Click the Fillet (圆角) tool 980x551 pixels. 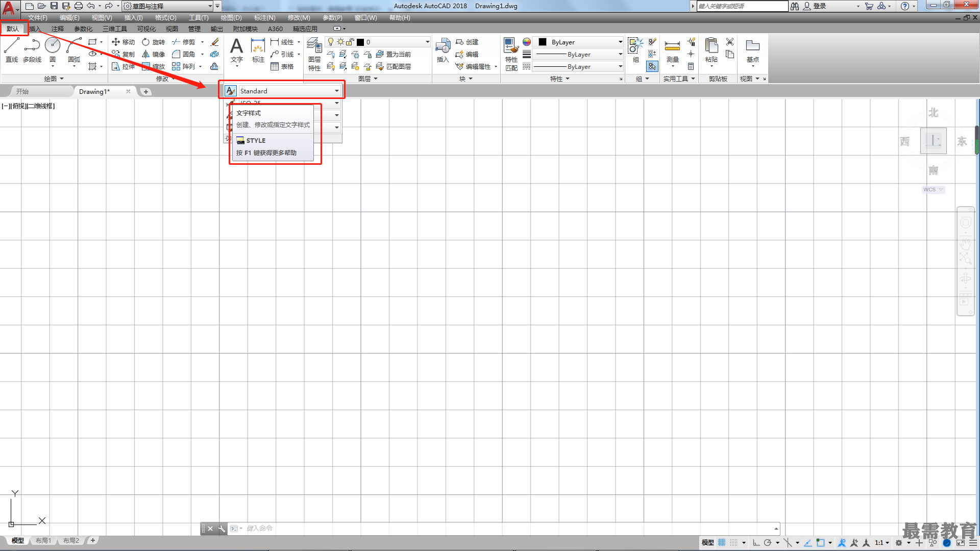[184, 54]
